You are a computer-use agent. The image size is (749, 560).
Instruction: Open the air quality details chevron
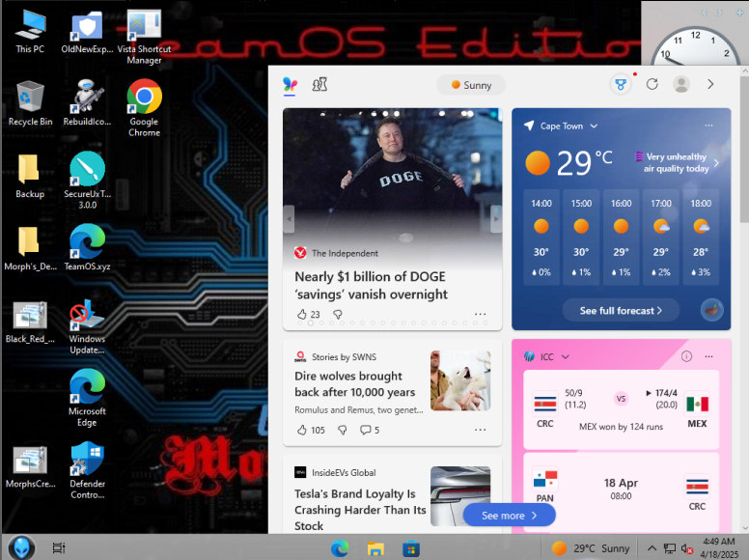[x=716, y=163]
